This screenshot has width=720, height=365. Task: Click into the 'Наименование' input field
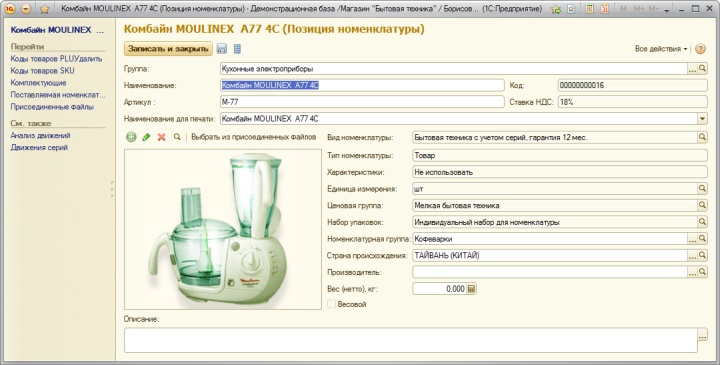pyautogui.click(x=362, y=85)
